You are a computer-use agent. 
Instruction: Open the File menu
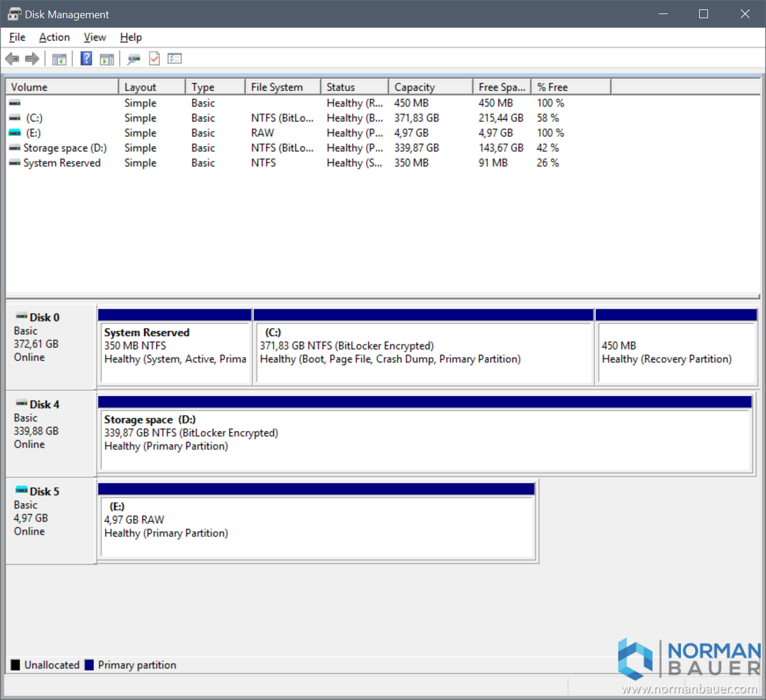(x=17, y=38)
